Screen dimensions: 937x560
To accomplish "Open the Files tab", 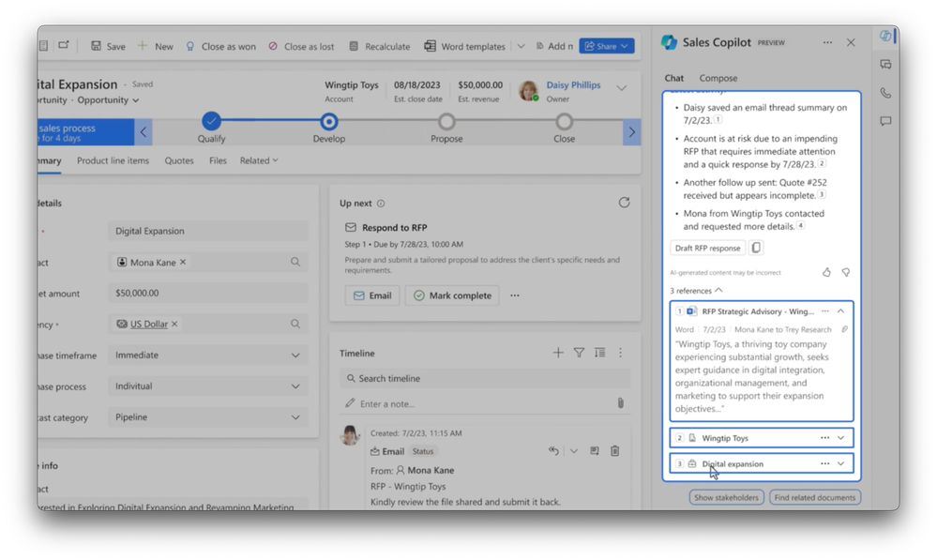I will [218, 160].
